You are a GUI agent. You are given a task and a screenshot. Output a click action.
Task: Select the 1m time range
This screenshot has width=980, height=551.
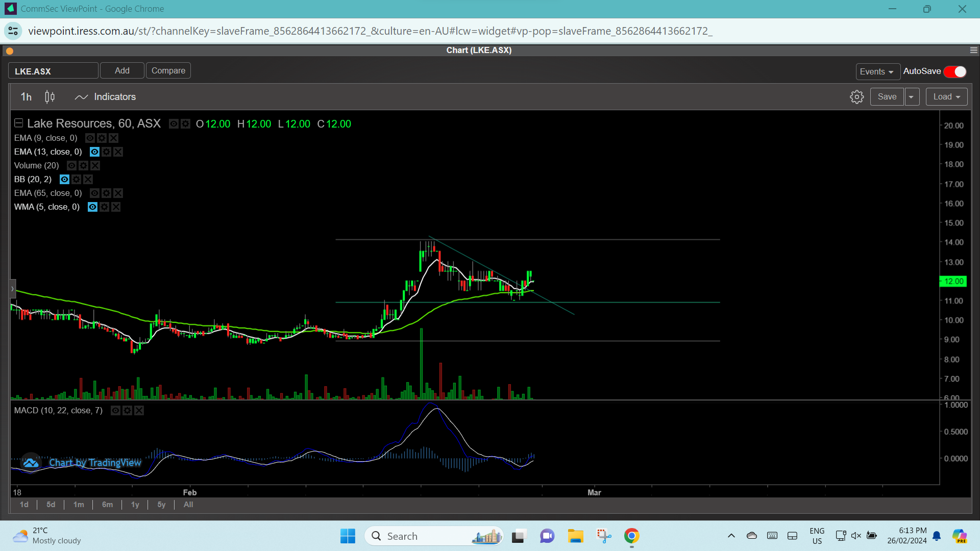click(79, 505)
